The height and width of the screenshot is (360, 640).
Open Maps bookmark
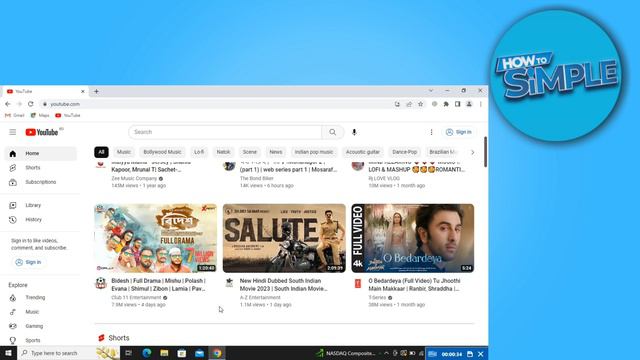click(x=40, y=116)
